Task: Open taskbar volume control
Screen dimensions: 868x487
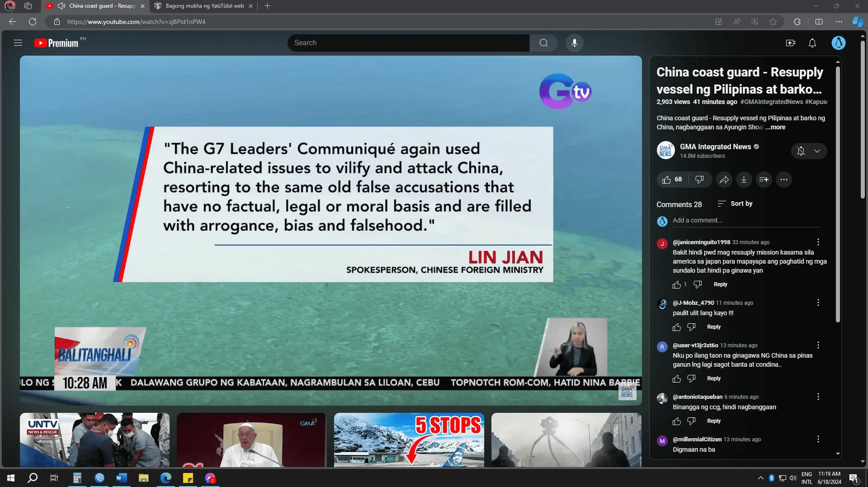Action: click(x=793, y=478)
